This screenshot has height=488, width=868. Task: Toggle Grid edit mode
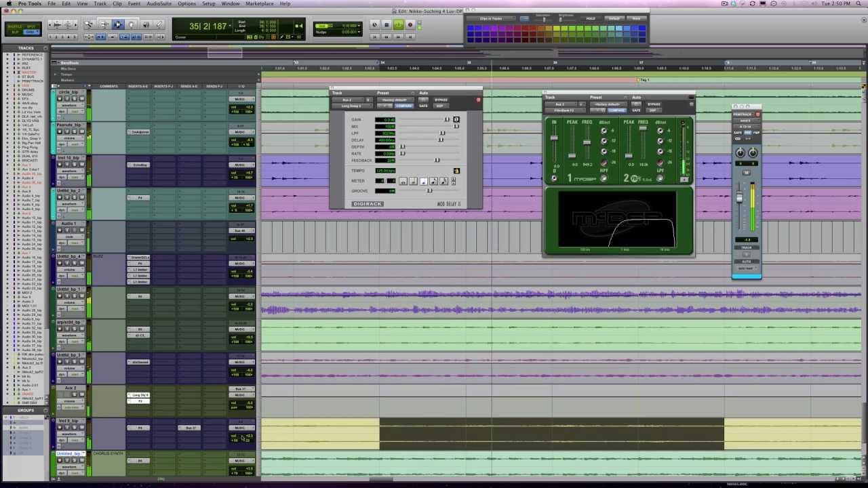31,32
